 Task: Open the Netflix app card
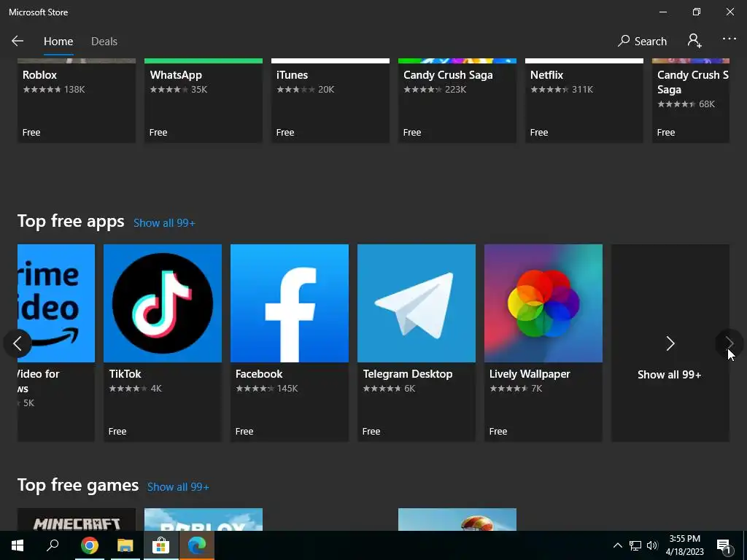pyautogui.click(x=584, y=101)
